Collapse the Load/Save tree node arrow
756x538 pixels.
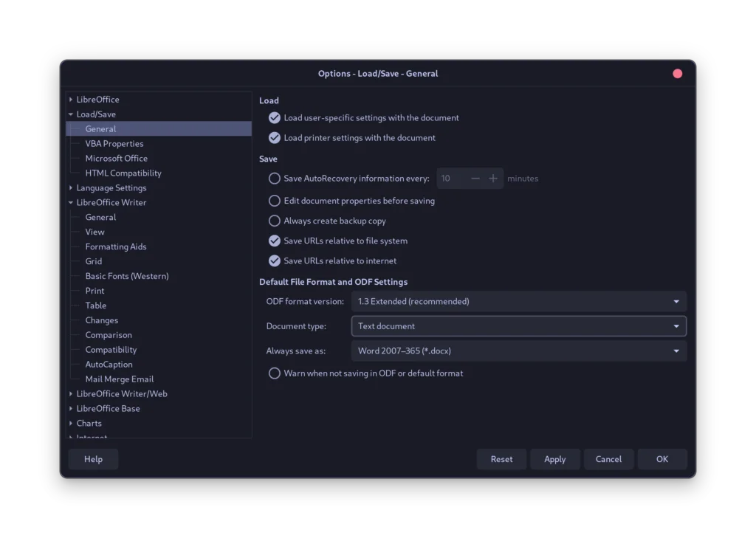[71, 114]
